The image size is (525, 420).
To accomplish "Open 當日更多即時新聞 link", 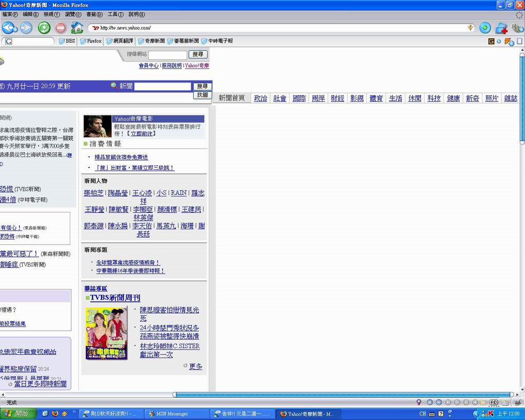I will point(40,384).
